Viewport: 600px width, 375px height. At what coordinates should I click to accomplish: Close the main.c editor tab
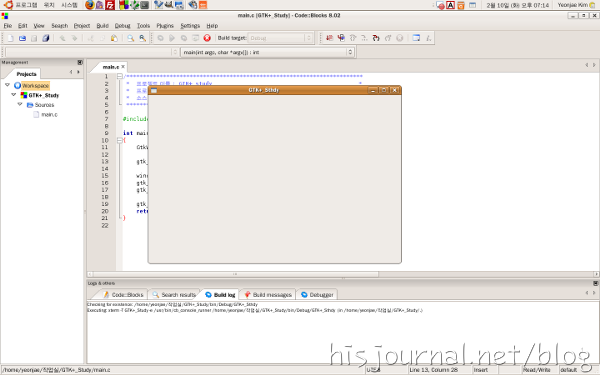click(x=123, y=67)
